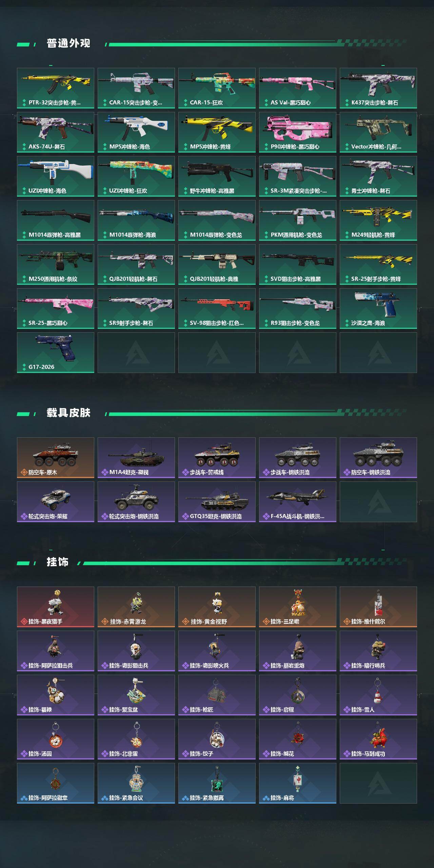Screen dimensions: 434x868
Task: Select the M249轻机枪-黄蜂 skin card
Action: coord(378,220)
